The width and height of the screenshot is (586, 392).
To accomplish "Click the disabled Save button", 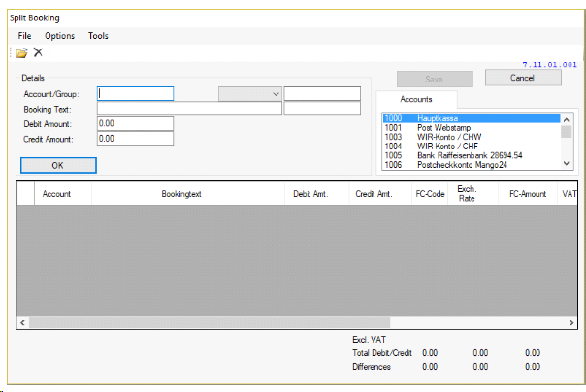I will [x=435, y=80].
